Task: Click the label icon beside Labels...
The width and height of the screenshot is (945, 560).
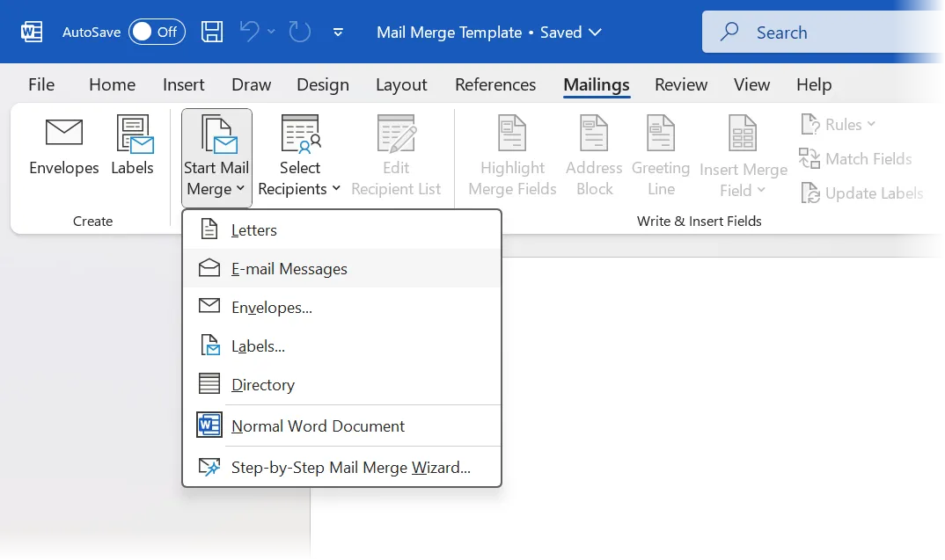Action: 210,345
